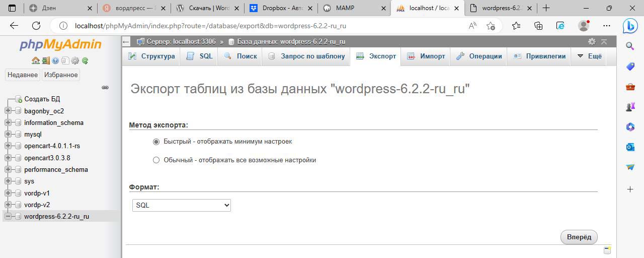Switch to the Импорт tab

(x=427, y=56)
